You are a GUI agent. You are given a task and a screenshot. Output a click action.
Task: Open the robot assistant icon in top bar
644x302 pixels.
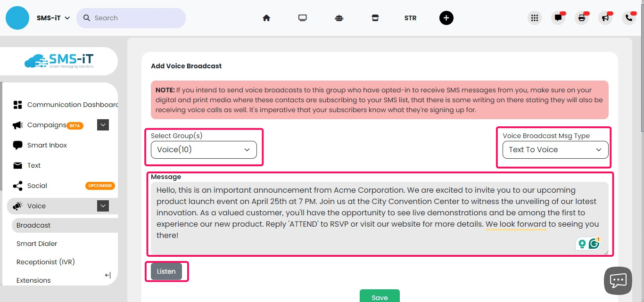pos(339,17)
